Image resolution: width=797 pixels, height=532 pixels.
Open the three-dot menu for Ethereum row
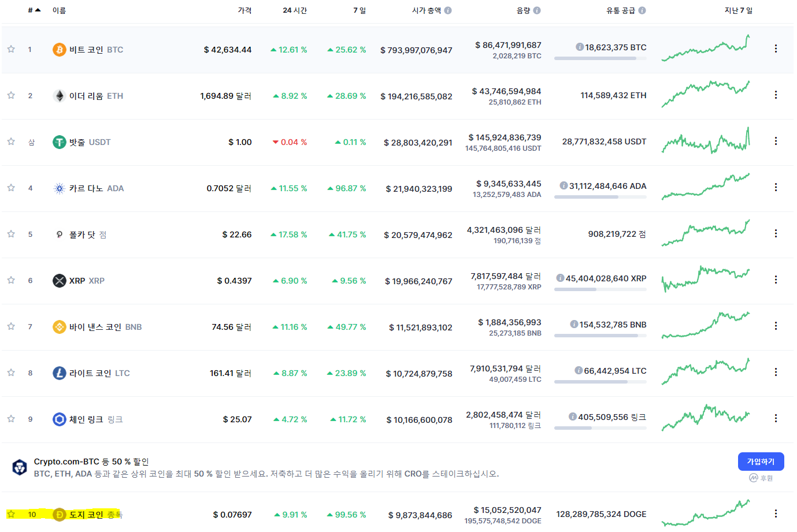point(776,95)
